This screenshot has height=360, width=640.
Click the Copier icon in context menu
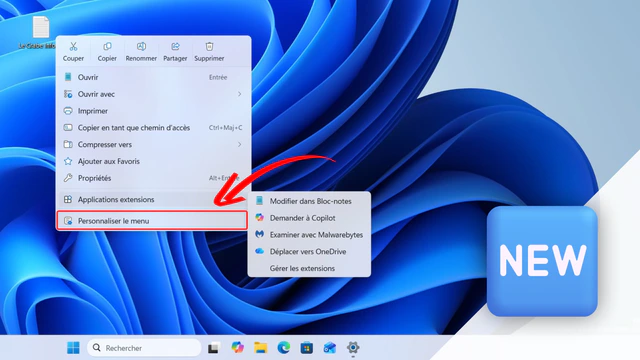(107, 47)
